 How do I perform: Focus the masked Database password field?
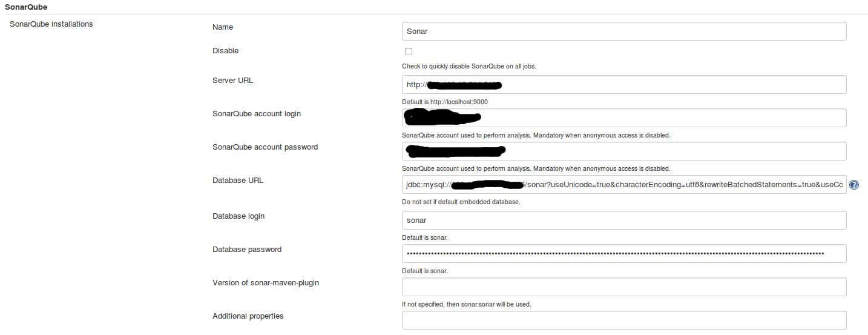(623, 254)
